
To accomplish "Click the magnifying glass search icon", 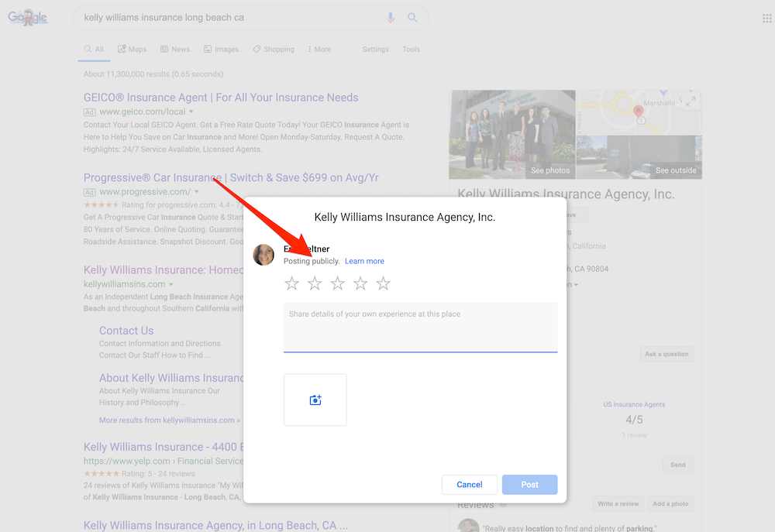I will point(412,18).
